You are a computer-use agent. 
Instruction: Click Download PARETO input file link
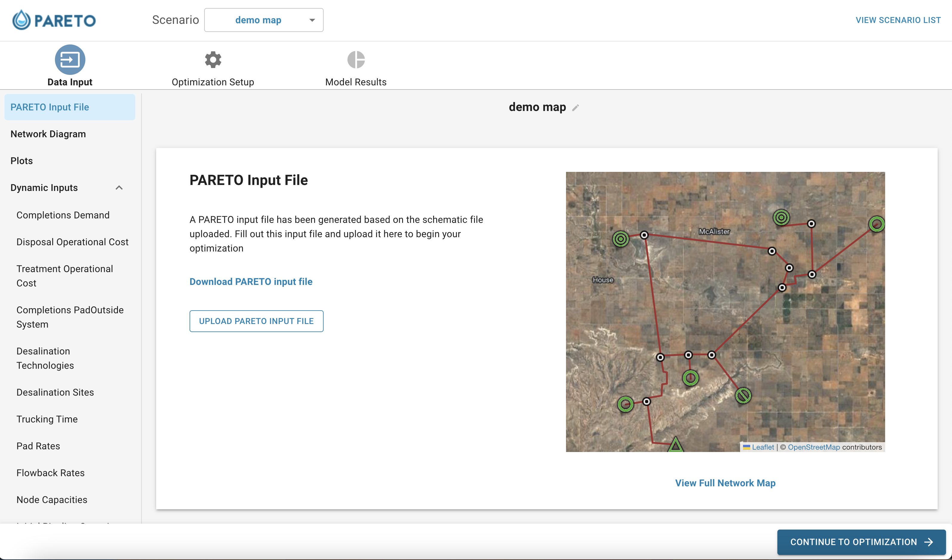(251, 282)
